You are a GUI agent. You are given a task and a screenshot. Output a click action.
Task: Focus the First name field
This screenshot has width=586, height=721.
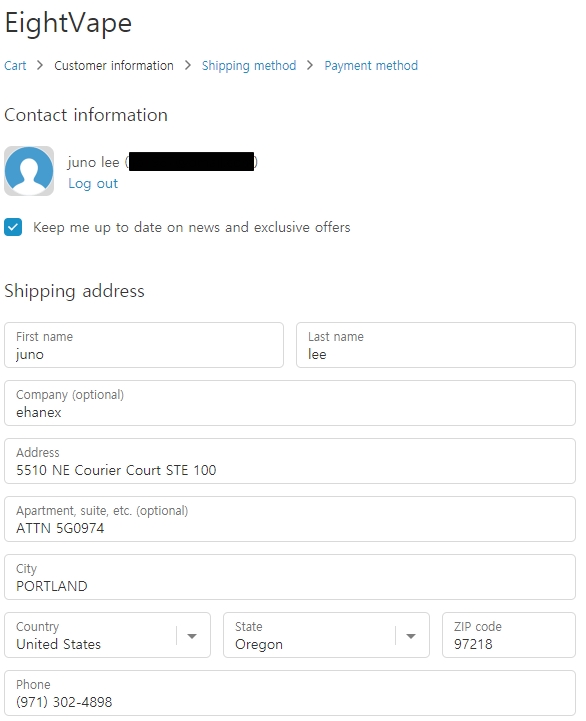click(x=144, y=345)
